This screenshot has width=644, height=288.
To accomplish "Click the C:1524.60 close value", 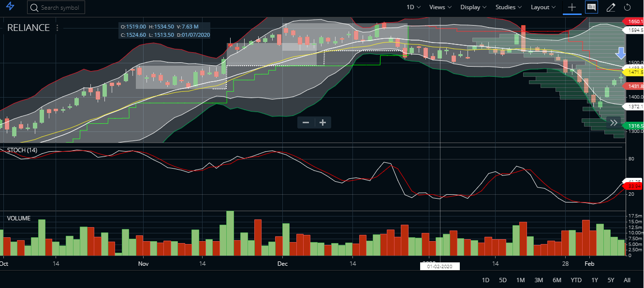I will click(x=133, y=35).
